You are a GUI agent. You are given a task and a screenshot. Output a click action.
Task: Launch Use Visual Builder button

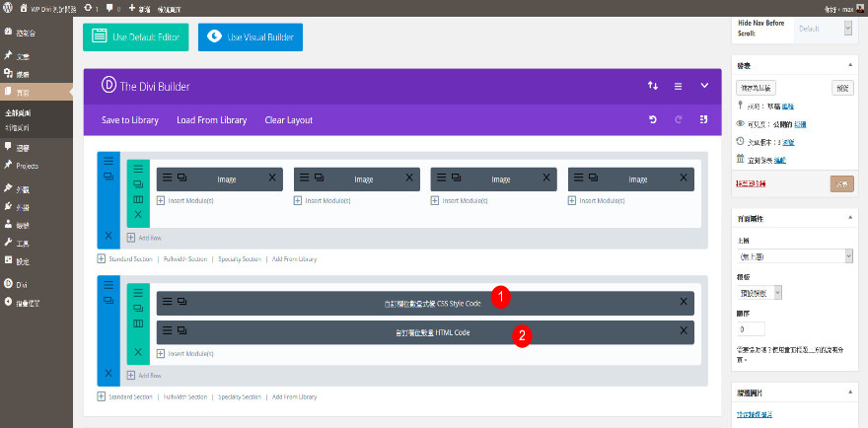[x=251, y=37]
